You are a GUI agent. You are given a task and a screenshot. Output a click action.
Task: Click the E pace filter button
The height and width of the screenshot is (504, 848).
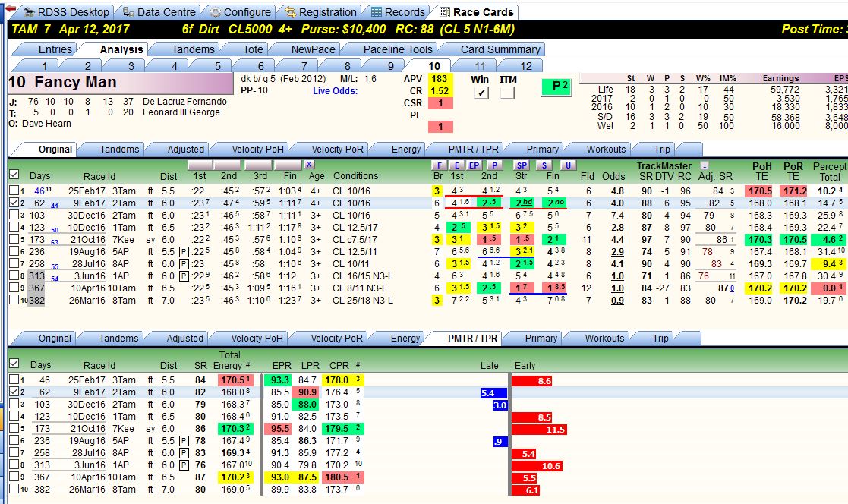456,165
